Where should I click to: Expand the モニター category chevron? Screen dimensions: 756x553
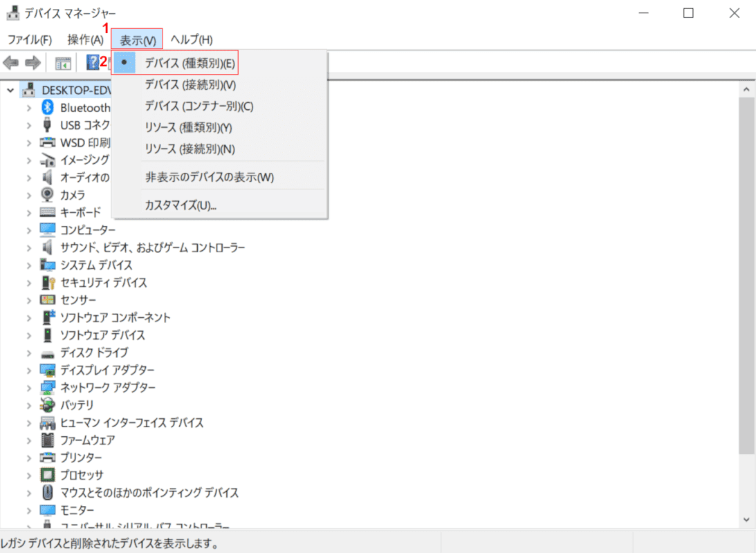[x=29, y=510]
